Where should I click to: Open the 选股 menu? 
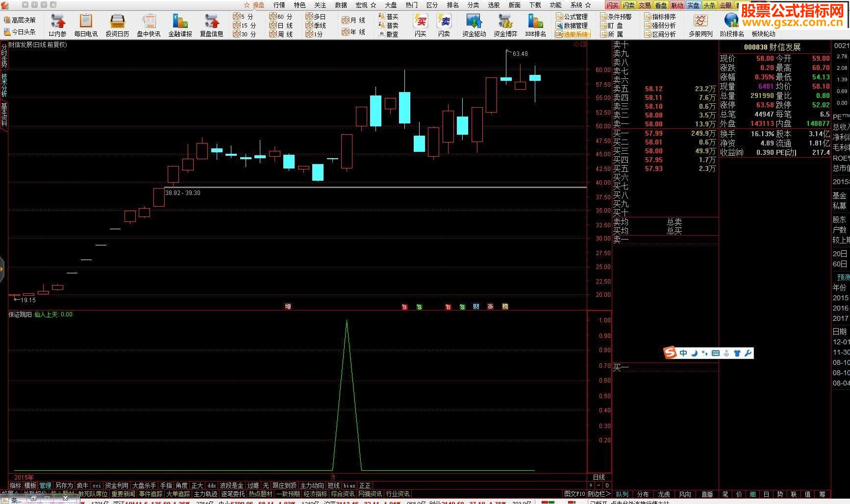pos(494,5)
